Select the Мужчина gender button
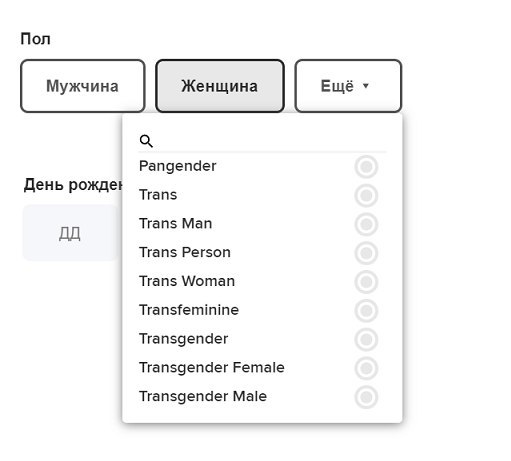 83,86
